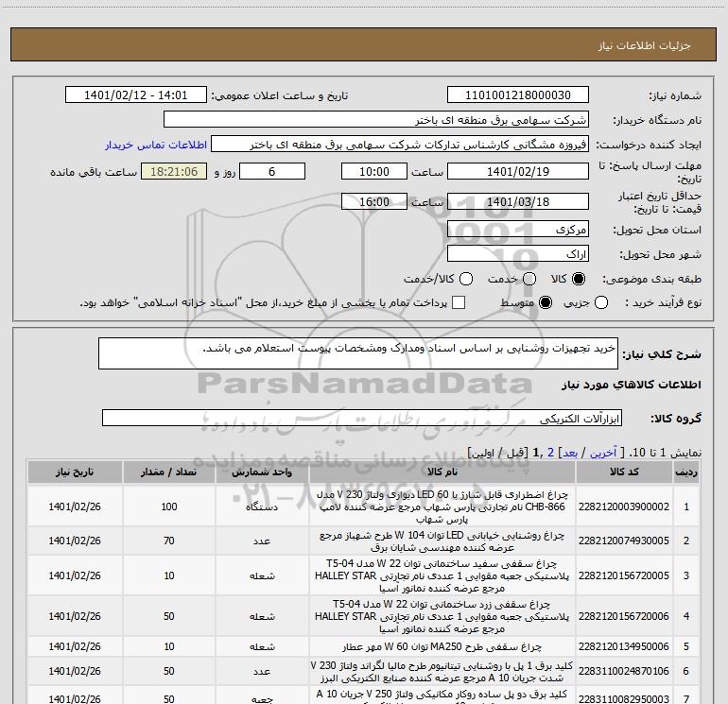
Task: Click the price validity date 1401/03/18
Action: tap(518, 202)
